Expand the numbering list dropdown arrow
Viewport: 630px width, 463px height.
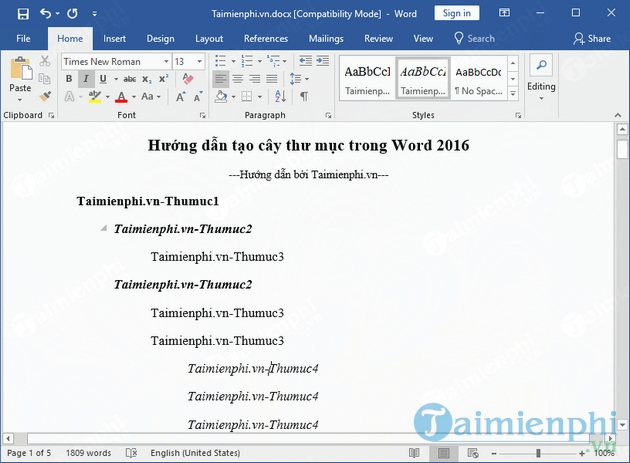click(x=260, y=61)
